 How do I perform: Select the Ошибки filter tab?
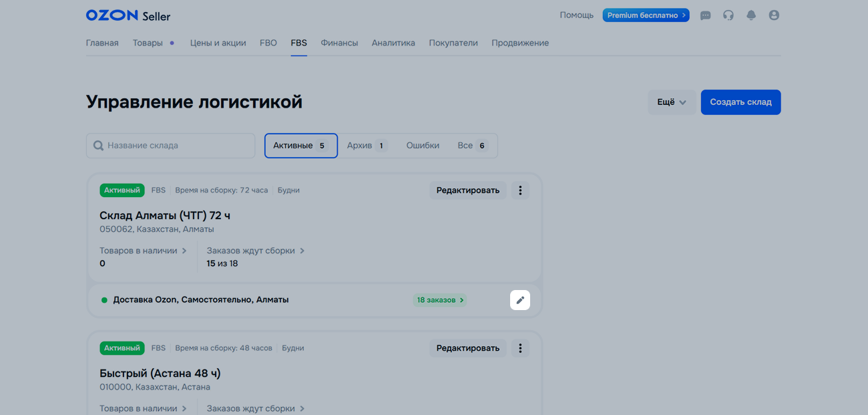click(x=423, y=146)
